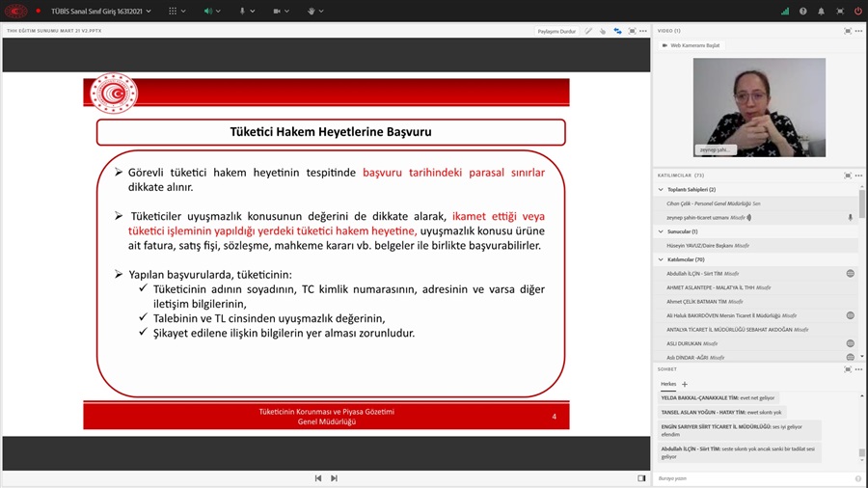Maximize the Video pod
Viewport: 868px width, 488px height.
click(848, 31)
